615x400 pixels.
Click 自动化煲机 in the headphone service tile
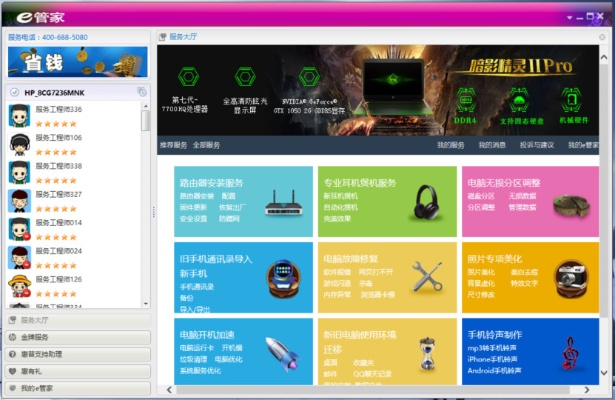[340, 207]
